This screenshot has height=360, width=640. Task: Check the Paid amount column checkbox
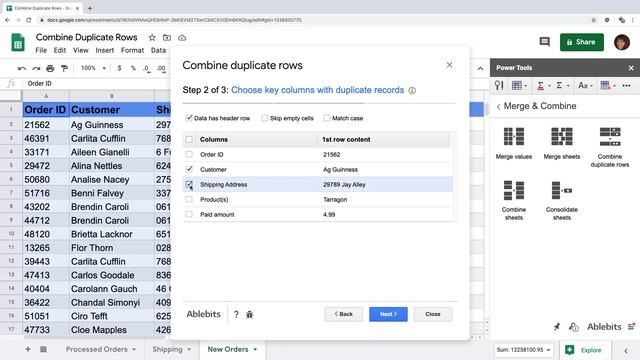coord(189,214)
